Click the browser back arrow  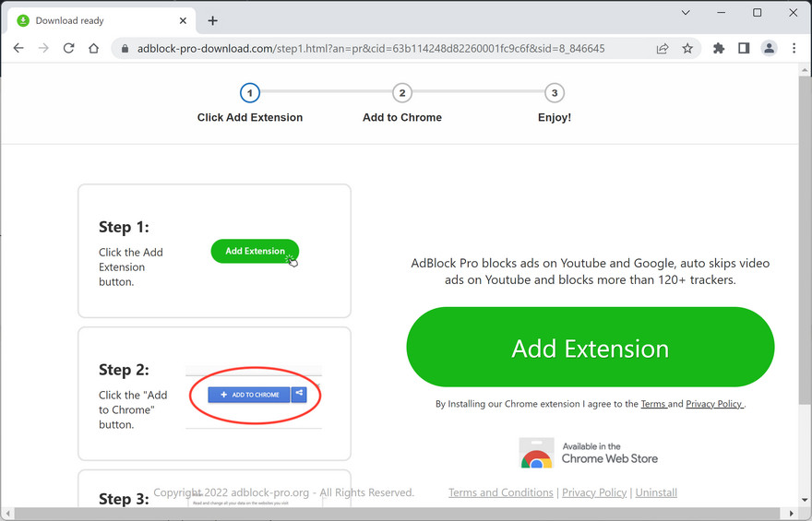click(x=18, y=48)
